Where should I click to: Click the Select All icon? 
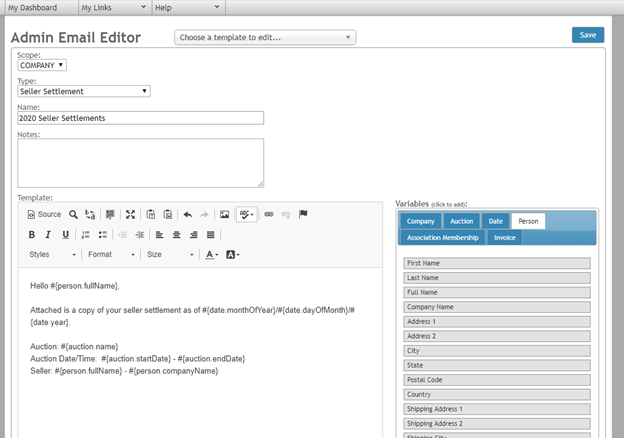(x=110, y=214)
